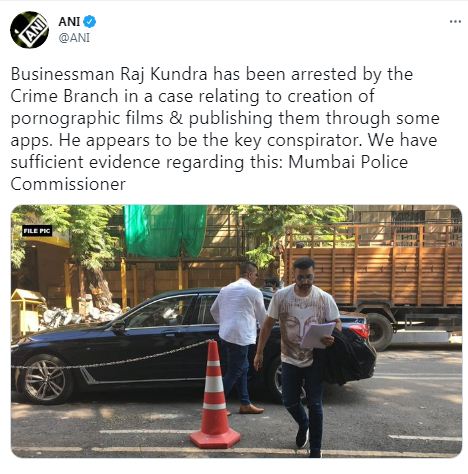Click 'Mumbai Police' in the tweet
This screenshot has height=474, width=468.
(x=348, y=162)
